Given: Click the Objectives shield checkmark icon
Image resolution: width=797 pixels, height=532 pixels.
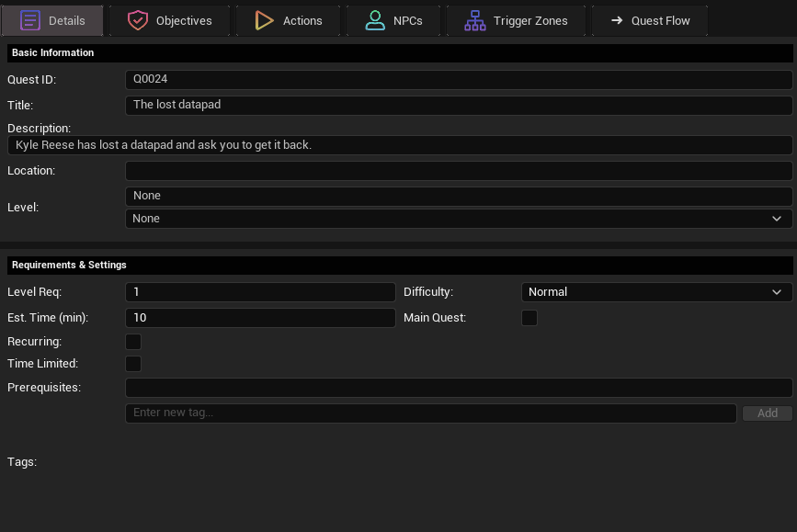Looking at the screenshot, I should tap(137, 21).
